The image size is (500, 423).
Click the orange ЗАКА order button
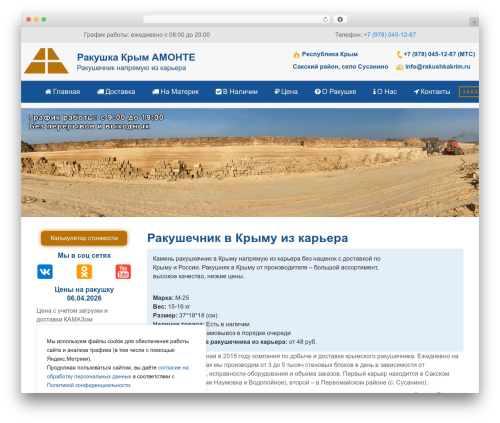click(469, 92)
